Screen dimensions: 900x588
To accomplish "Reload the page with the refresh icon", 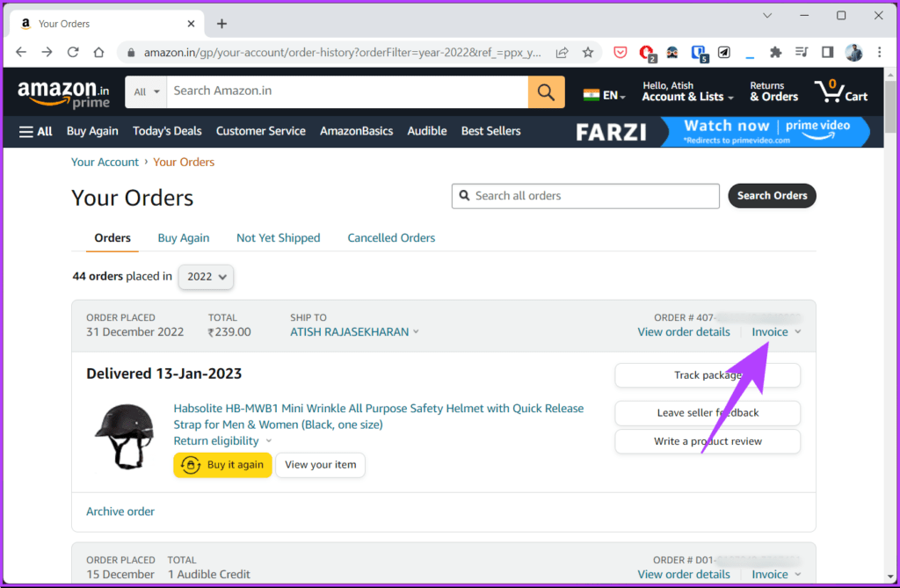I will 73,52.
